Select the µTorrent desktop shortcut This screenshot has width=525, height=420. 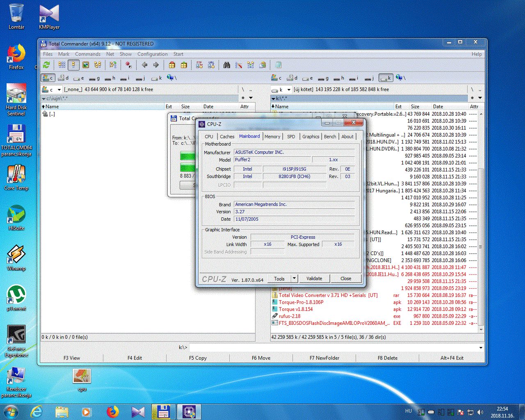coord(16,298)
